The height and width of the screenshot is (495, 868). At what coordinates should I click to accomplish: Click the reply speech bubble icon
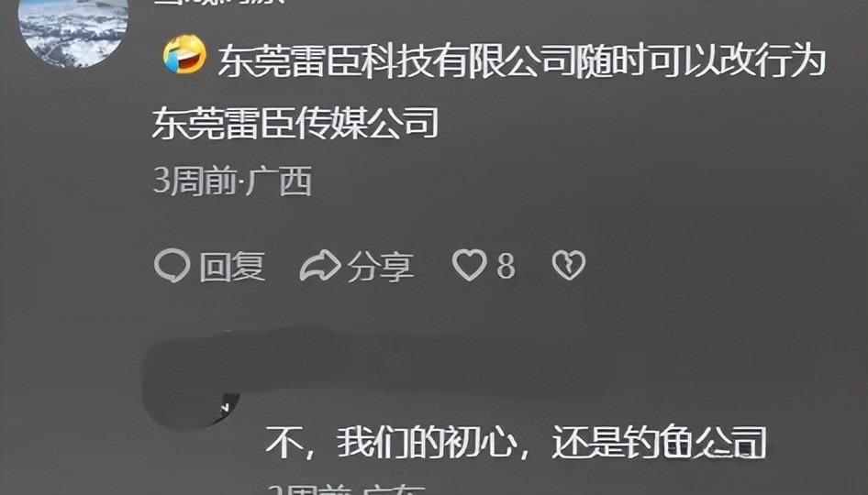point(172,266)
